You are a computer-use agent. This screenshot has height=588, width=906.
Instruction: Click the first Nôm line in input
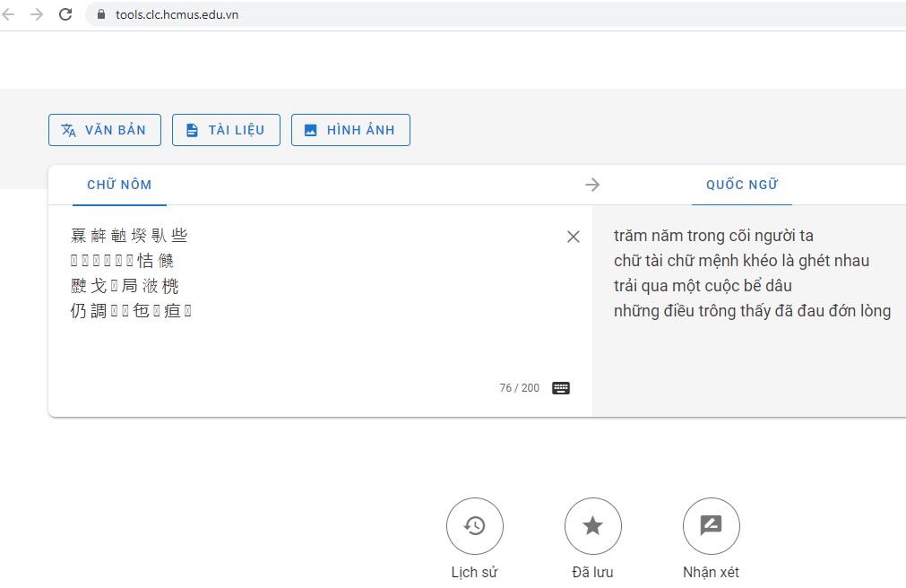(129, 236)
